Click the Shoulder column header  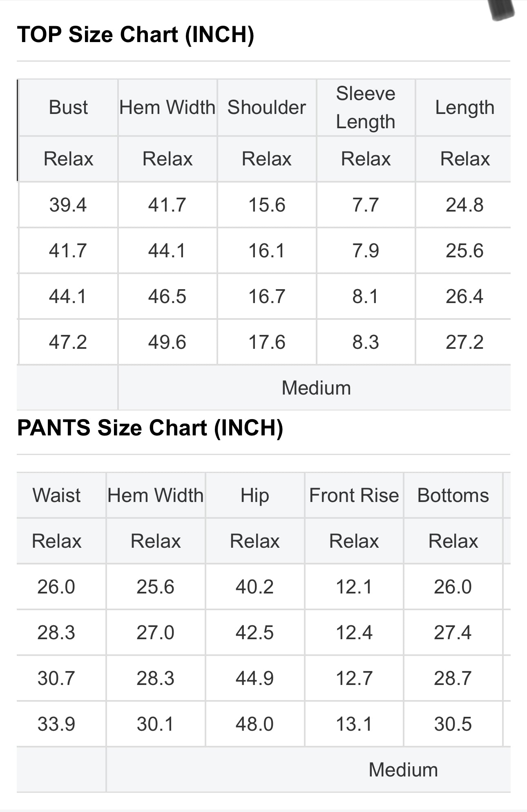[266, 107]
